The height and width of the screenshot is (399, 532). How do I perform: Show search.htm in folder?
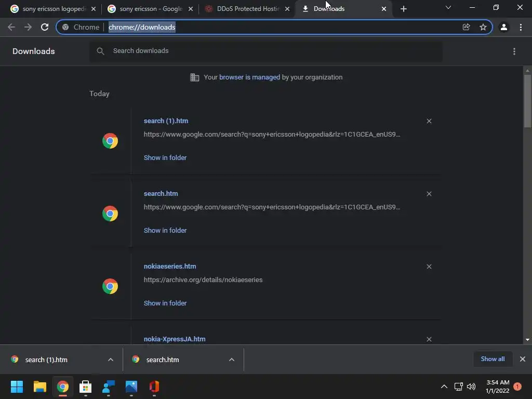pos(165,230)
